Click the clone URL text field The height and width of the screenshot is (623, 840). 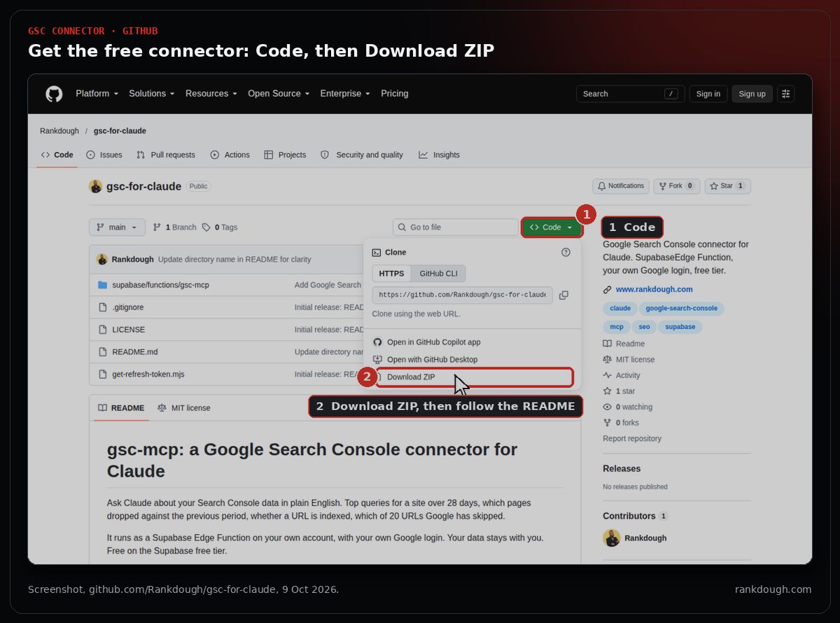point(462,295)
